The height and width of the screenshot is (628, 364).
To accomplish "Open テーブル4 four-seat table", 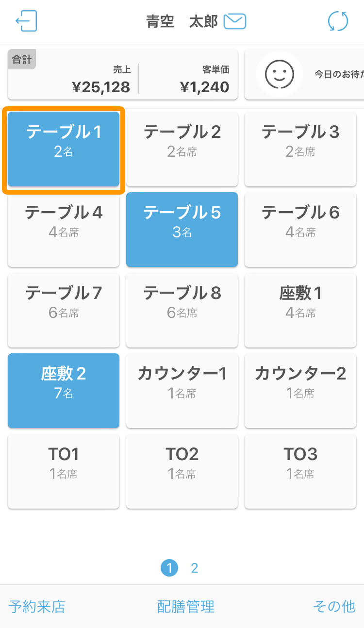I will (x=64, y=230).
